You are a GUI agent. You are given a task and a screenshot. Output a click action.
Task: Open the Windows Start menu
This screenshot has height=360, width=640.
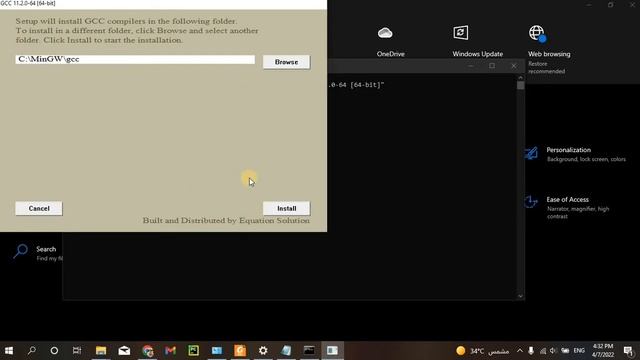point(9,351)
